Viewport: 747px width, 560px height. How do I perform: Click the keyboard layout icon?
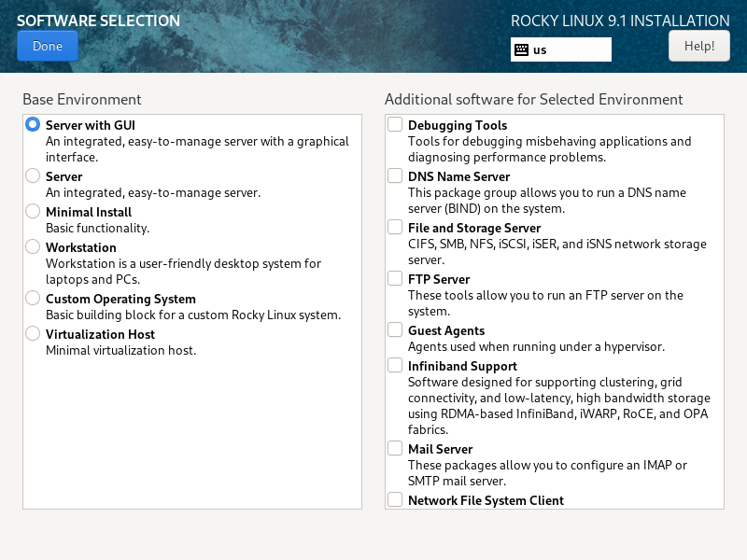521,50
